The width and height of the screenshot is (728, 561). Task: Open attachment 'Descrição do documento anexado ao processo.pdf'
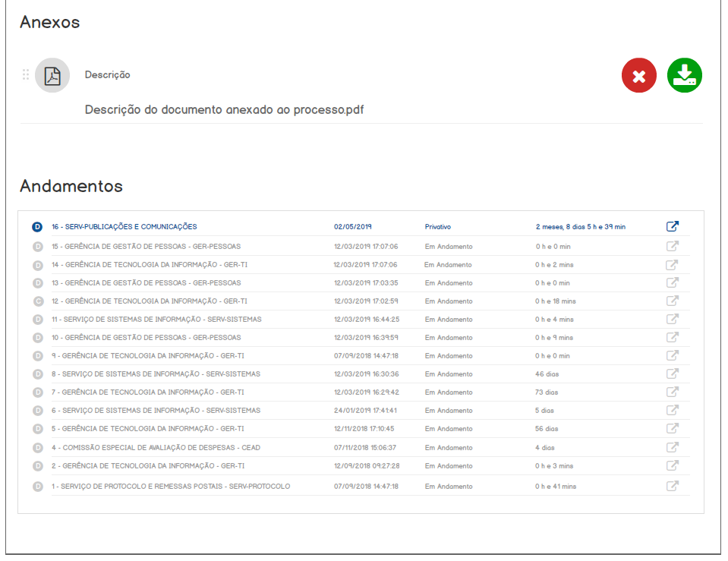[x=224, y=109]
